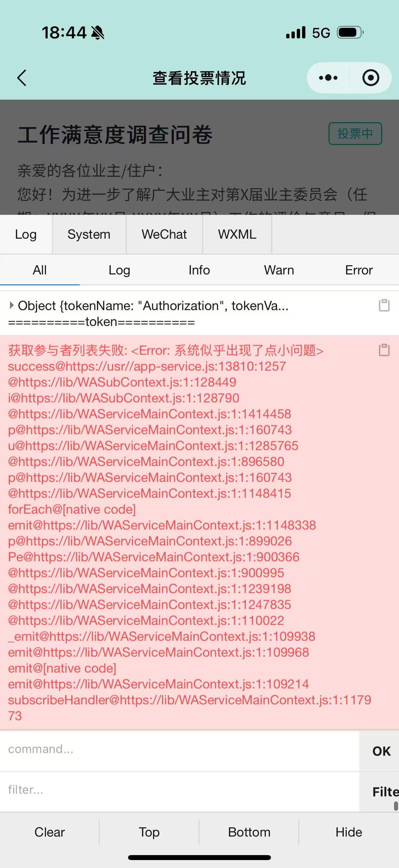The width and height of the screenshot is (399, 868).
Task: Open the WXML inspector tab
Action: click(237, 234)
